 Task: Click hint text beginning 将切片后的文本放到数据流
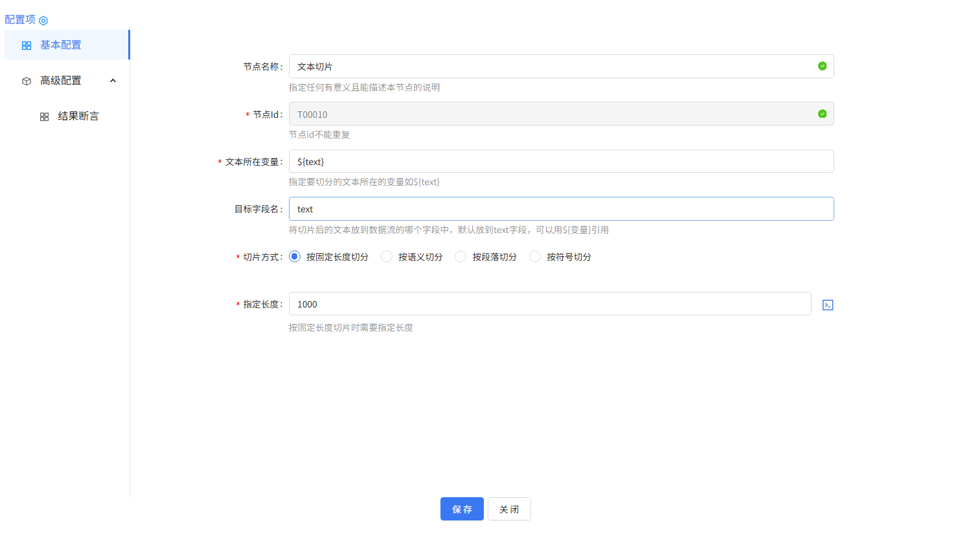449,230
